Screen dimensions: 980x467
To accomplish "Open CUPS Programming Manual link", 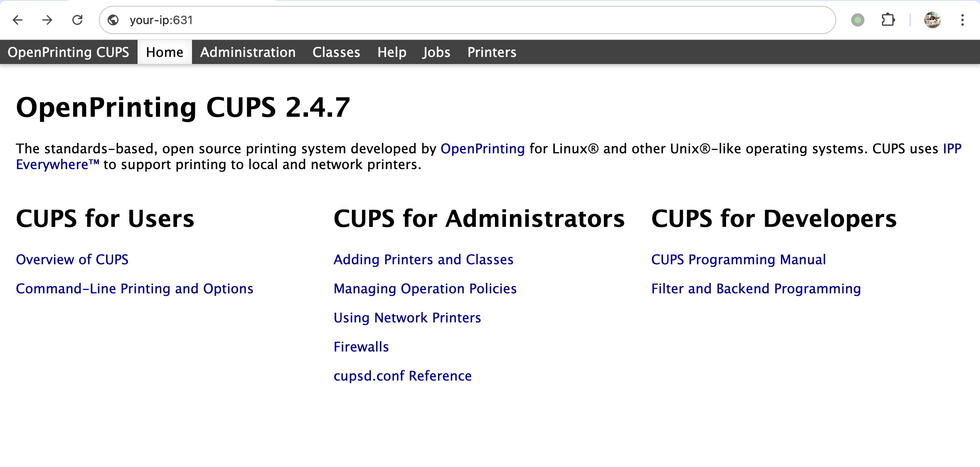I will pyautogui.click(x=738, y=260).
